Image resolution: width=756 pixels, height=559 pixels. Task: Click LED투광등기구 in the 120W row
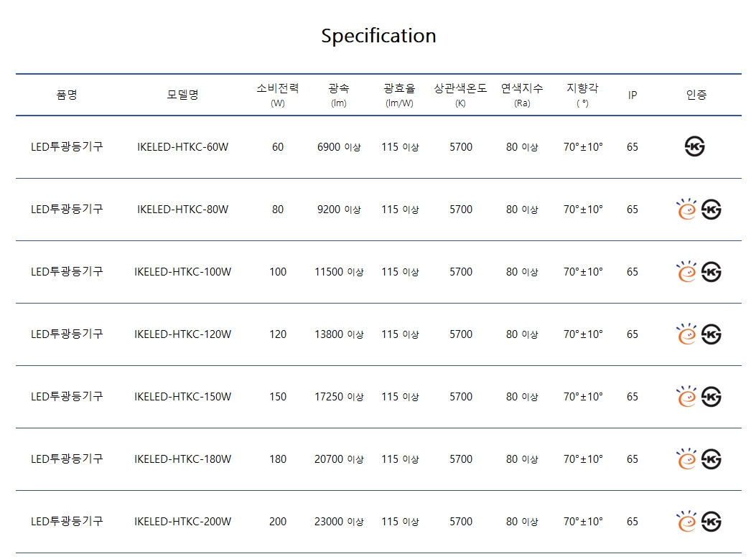pos(67,334)
